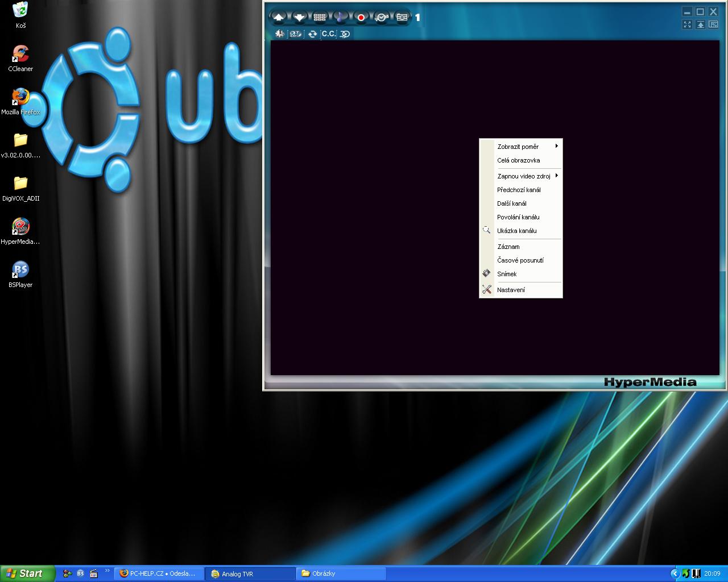
Task: Switch to Obrázky folder taskbar button
Action: [341, 573]
